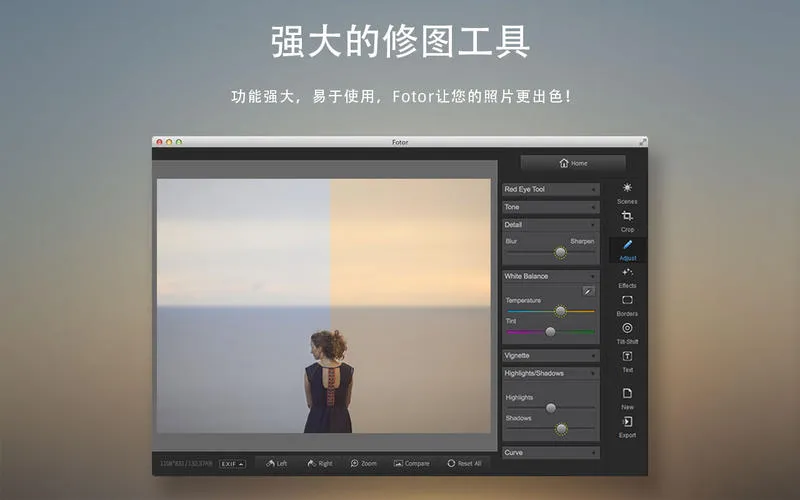Screen dimensions: 800x500
Task: Click the Blur/Sharpen slider handle
Action: point(560,252)
